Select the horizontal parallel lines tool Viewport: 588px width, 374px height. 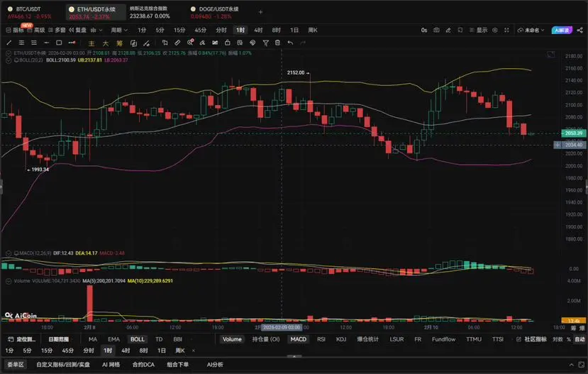point(21,43)
